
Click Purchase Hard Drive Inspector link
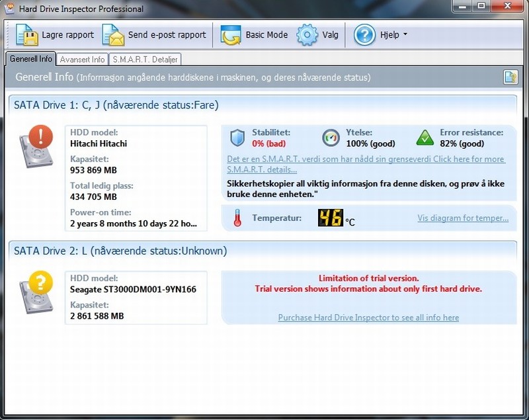368,317
